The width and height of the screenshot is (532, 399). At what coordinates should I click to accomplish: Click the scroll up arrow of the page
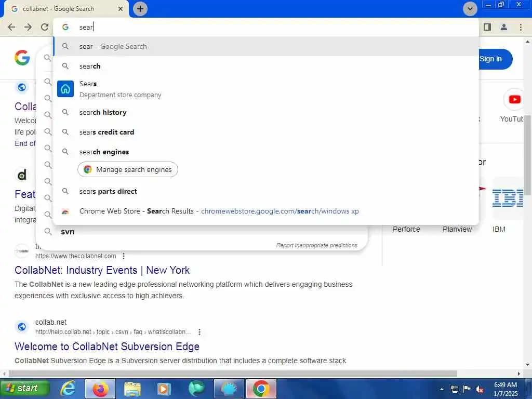coord(528,42)
